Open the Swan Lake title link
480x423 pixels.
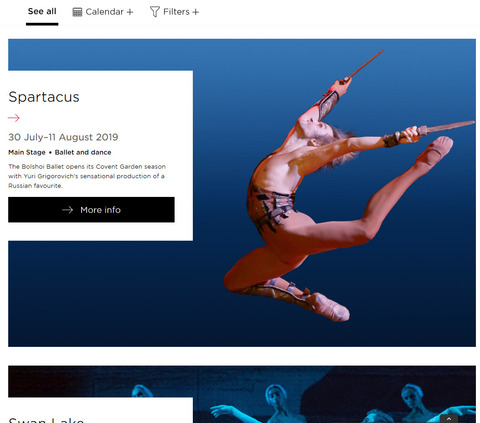point(46,420)
